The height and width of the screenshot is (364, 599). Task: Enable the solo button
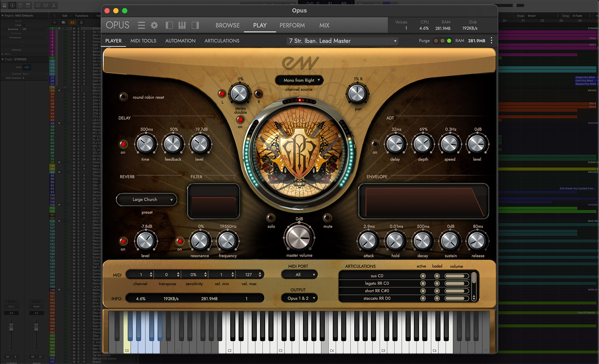click(271, 218)
